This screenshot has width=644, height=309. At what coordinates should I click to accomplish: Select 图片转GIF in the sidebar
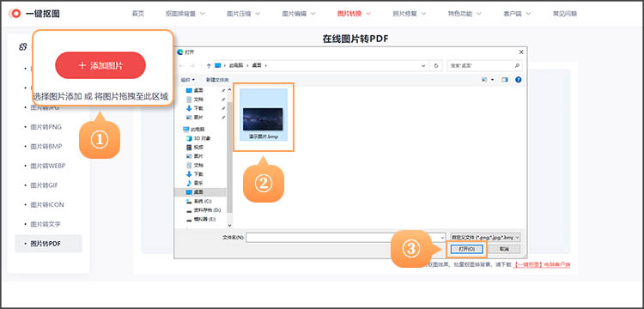[x=45, y=185]
